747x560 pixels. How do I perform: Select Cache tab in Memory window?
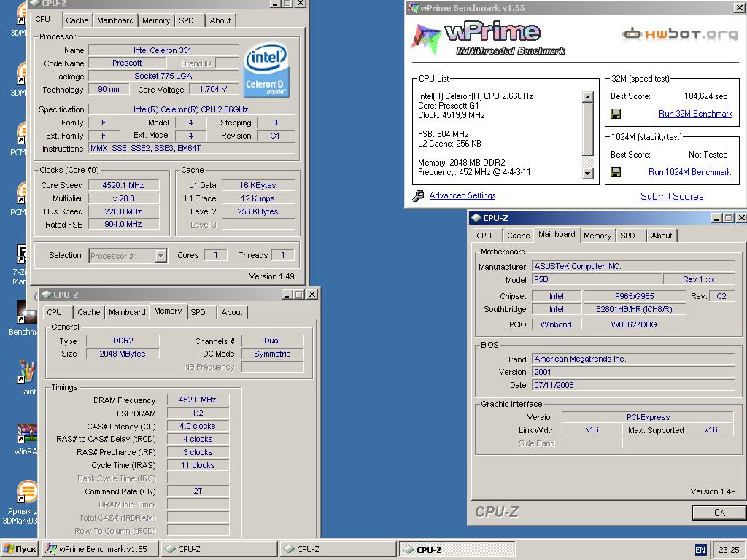88,312
